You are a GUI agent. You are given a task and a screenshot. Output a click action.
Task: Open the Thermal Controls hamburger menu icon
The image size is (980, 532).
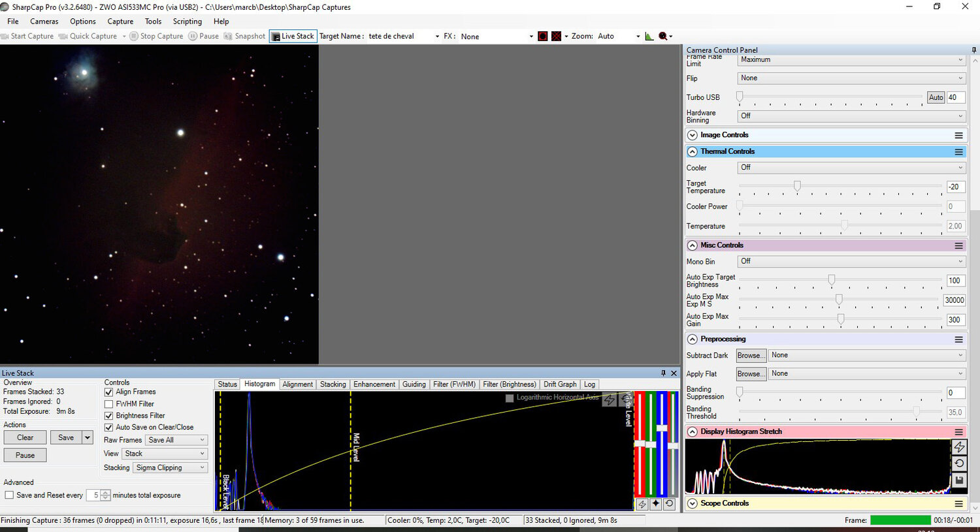(x=958, y=151)
